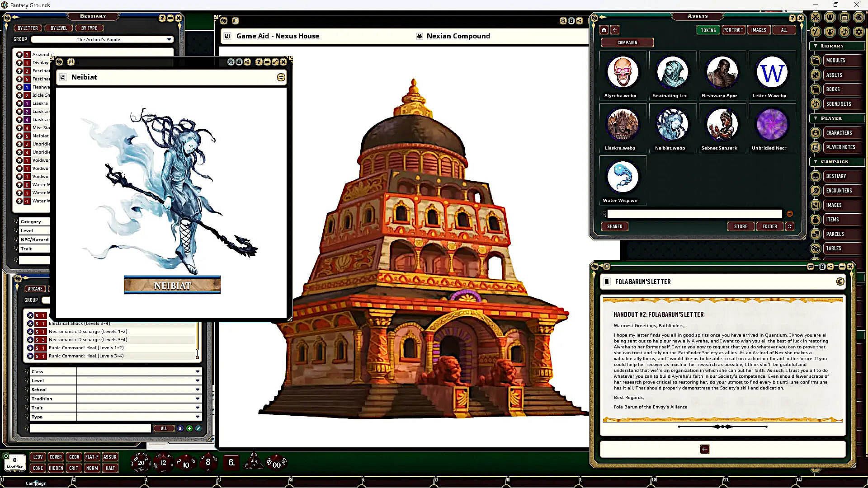Open the music note sound icon
The width and height of the screenshot is (868, 488).
click(844, 32)
